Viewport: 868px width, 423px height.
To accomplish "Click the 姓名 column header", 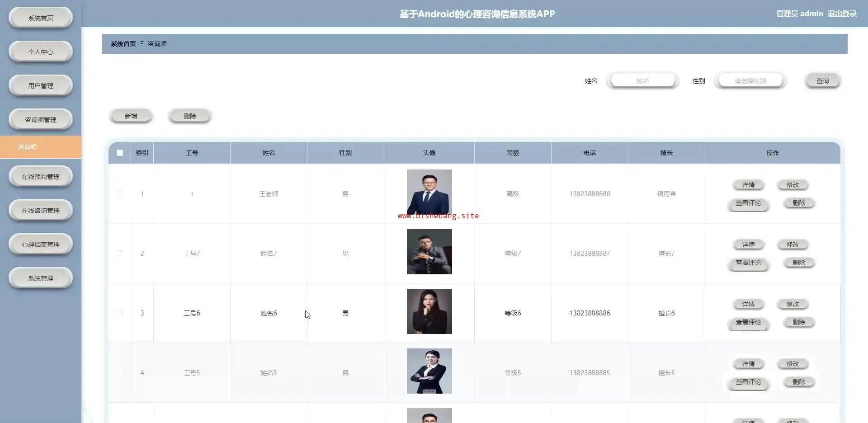I will (x=269, y=153).
